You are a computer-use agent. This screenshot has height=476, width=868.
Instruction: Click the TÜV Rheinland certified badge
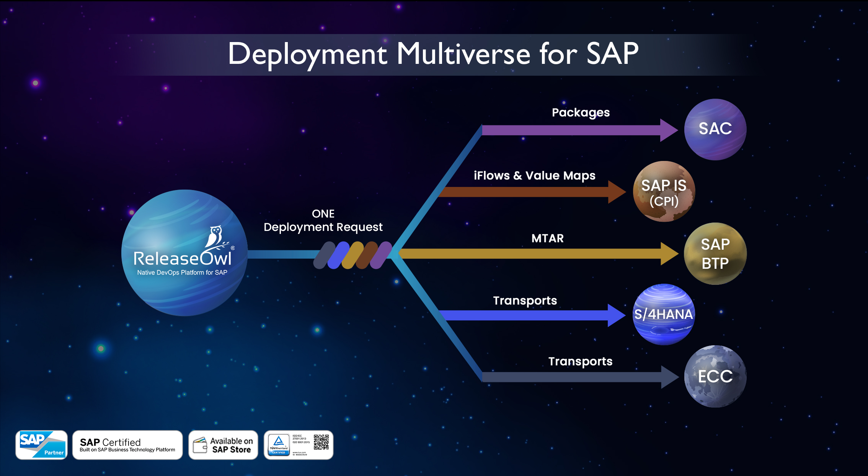[x=279, y=445]
